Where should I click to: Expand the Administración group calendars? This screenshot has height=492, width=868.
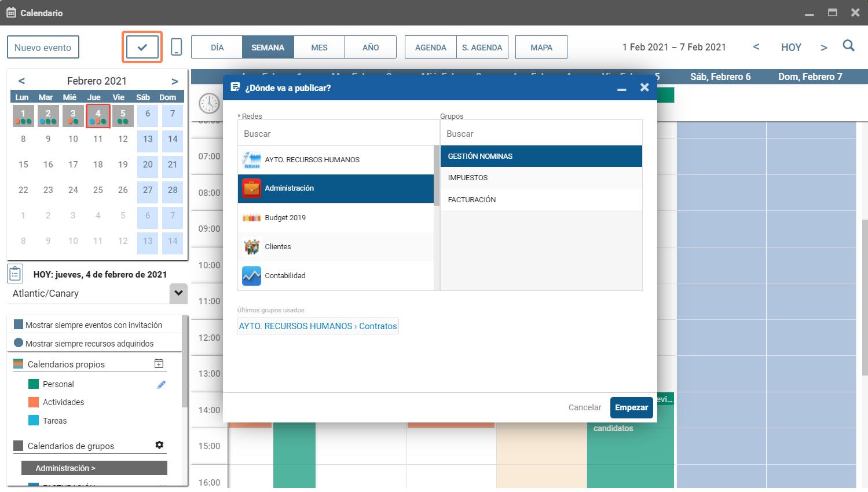coord(94,468)
